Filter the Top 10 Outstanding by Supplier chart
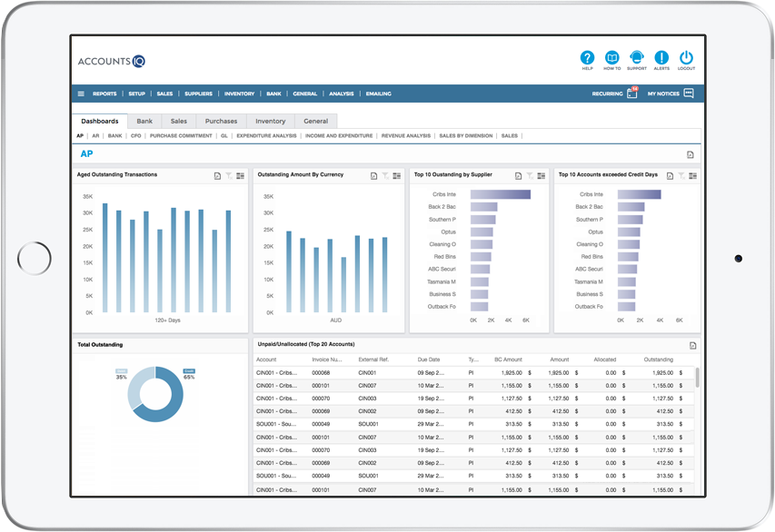This screenshot has width=775, height=532. pyautogui.click(x=530, y=176)
